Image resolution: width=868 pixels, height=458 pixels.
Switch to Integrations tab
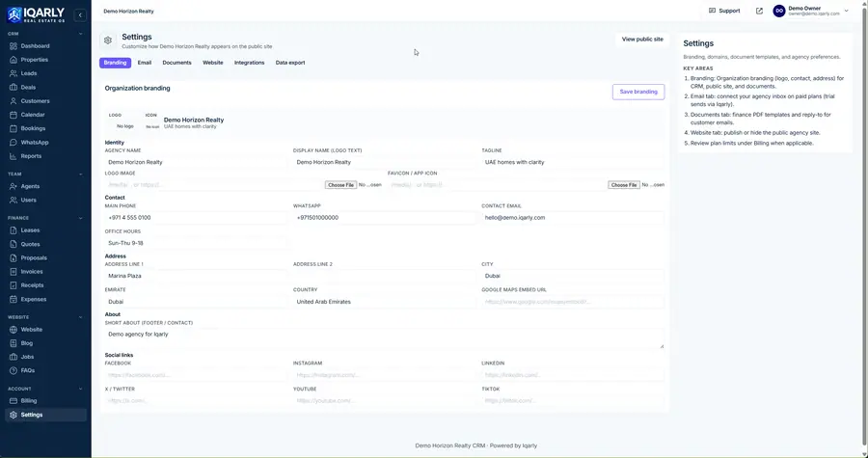pyautogui.click(x=249, y=63)
